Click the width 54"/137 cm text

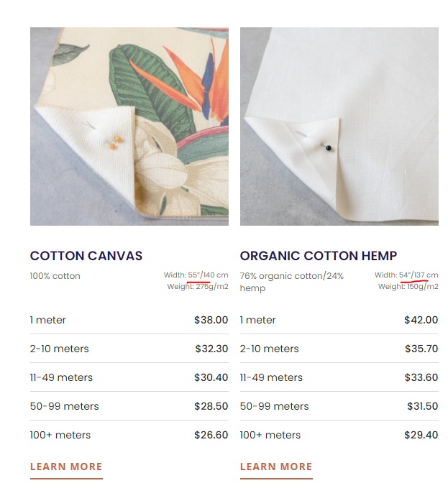click(x=419, y=275)
